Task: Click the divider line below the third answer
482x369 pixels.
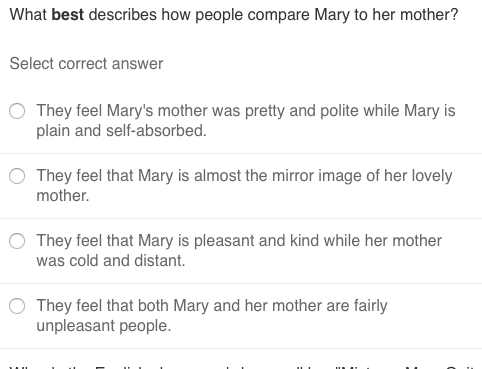Action: tap(241, 284)
